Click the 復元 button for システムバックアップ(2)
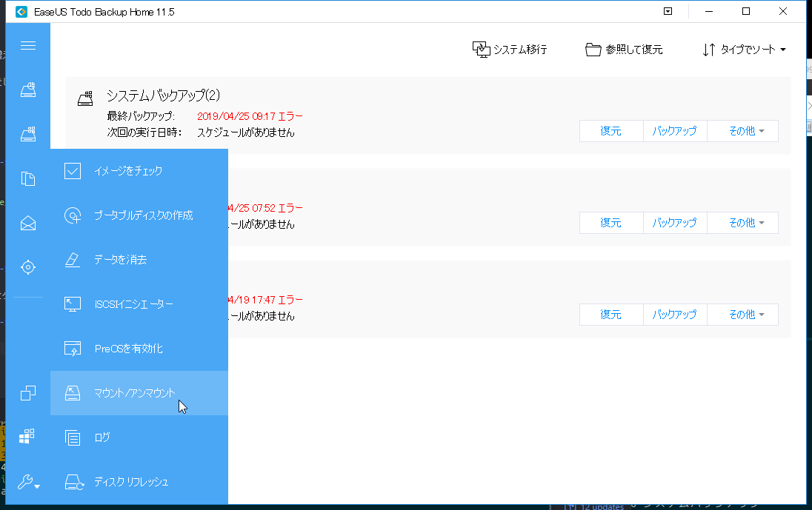Viewport: 812px width, 510px height. click(610, 130)
